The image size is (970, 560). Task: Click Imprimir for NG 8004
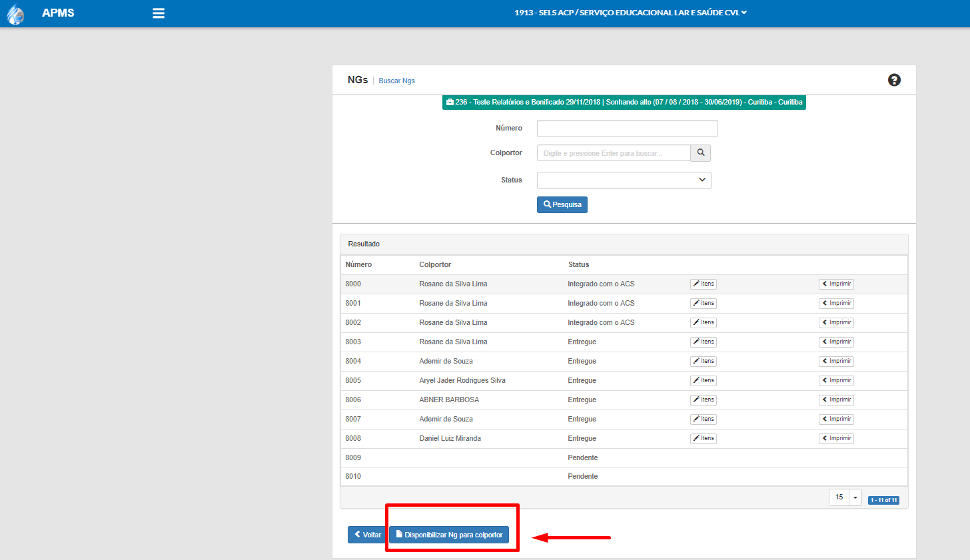836,361
